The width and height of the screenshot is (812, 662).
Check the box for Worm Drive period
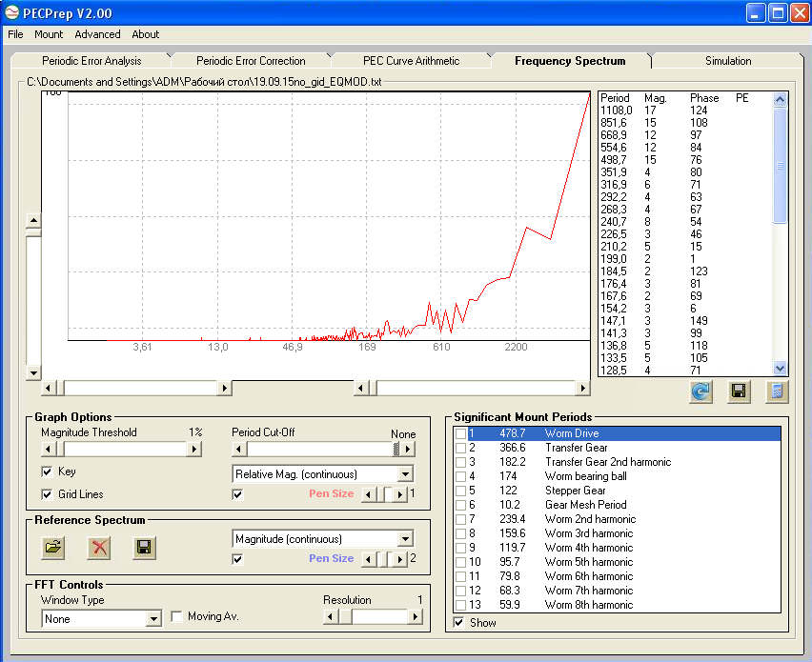pyautogui.click(x=460, y=433)
